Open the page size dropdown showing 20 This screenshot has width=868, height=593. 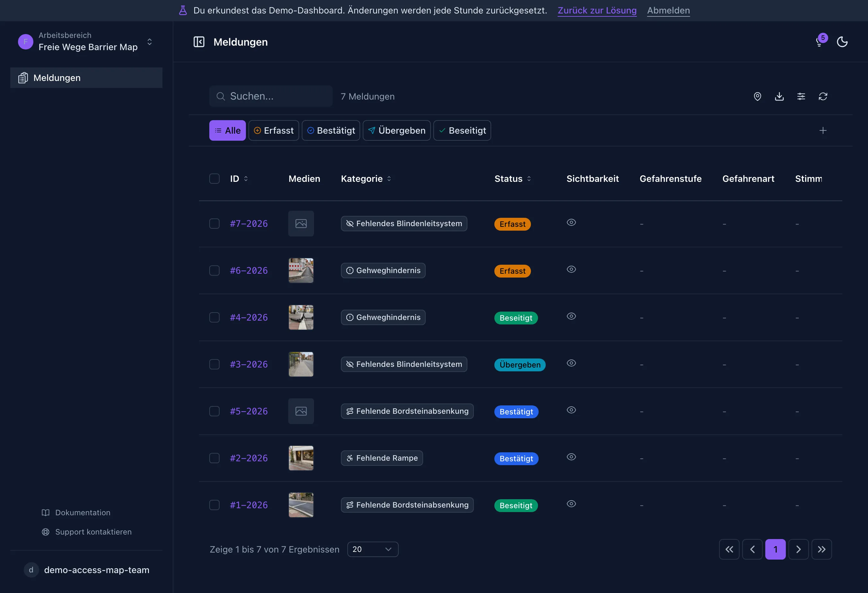[373, 549]
